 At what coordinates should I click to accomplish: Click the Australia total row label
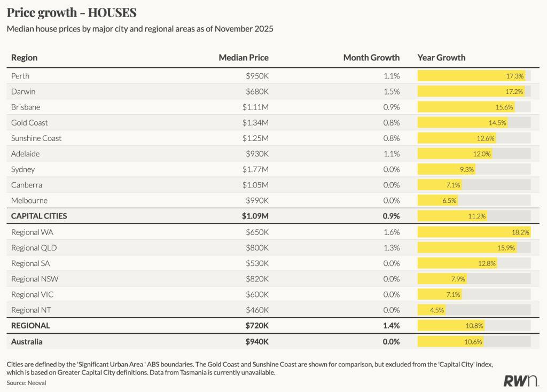tap(27, 341)
